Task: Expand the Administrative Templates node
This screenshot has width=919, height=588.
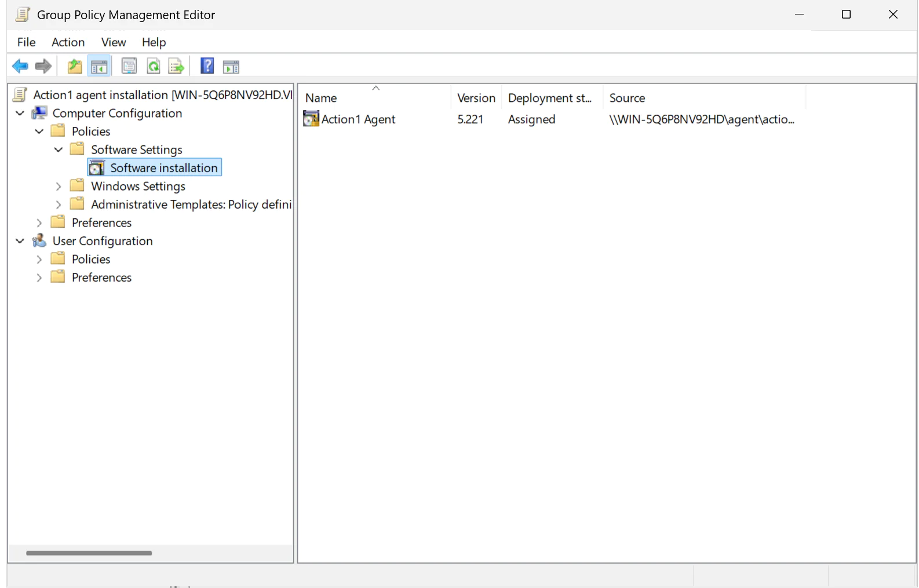Action: pyautogui.click(x=59, y=204)
